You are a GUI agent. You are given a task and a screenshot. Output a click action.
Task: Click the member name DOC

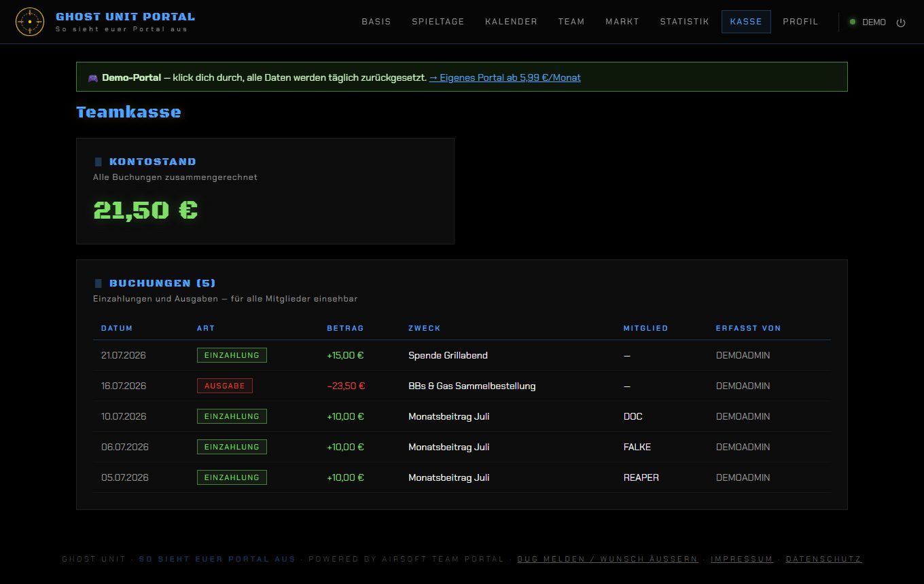633,416
